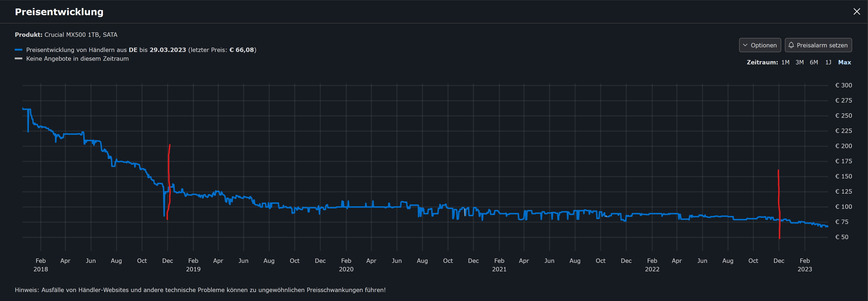Choose the 6M time range
868x301 pixels.
point(814,62)
